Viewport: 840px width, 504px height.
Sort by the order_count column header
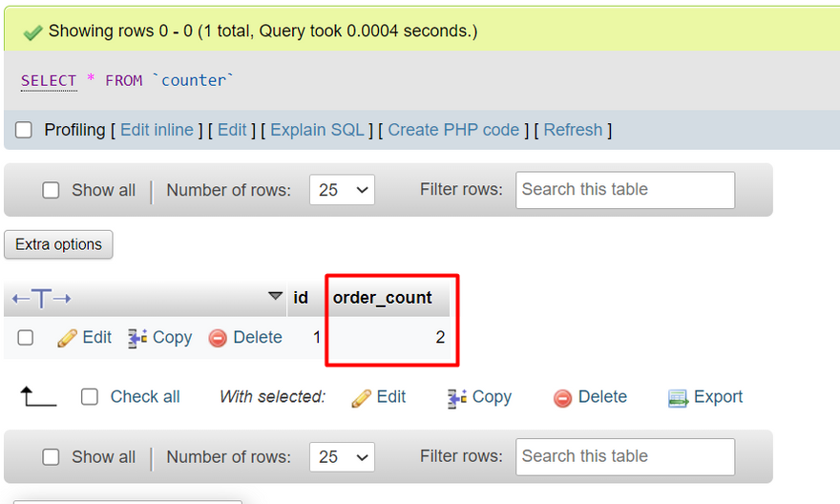[382, 298]
